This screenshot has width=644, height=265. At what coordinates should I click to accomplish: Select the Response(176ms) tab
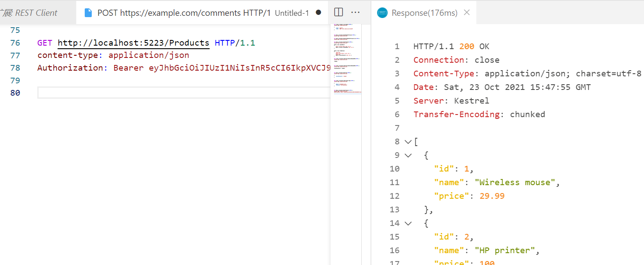[x=424, y=13]
